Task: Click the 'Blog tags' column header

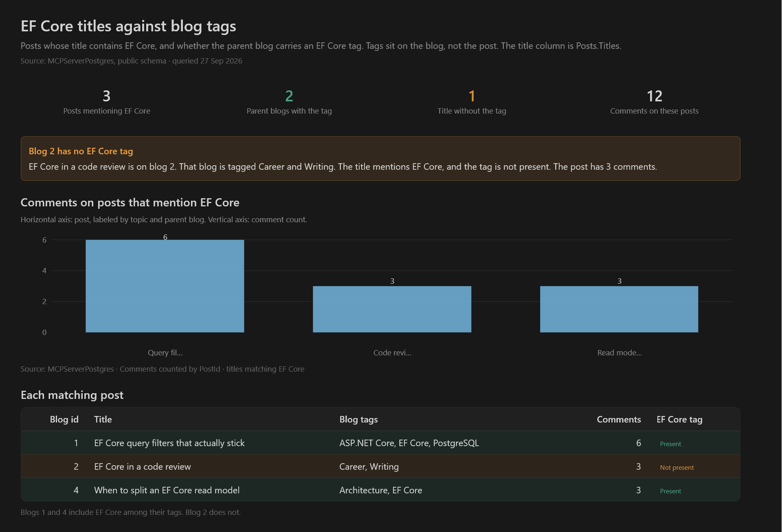Action: pos(358,419)
